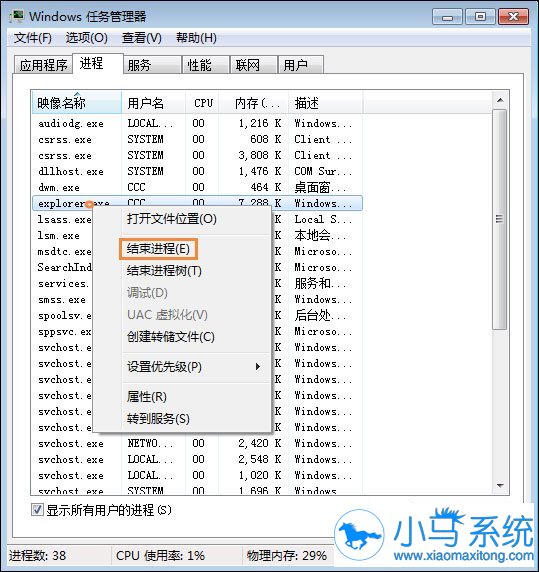This screenshot has width=539, height=572.
Task: Choose 创建转储文件(C) in context menu
Action: coord(182,337)
